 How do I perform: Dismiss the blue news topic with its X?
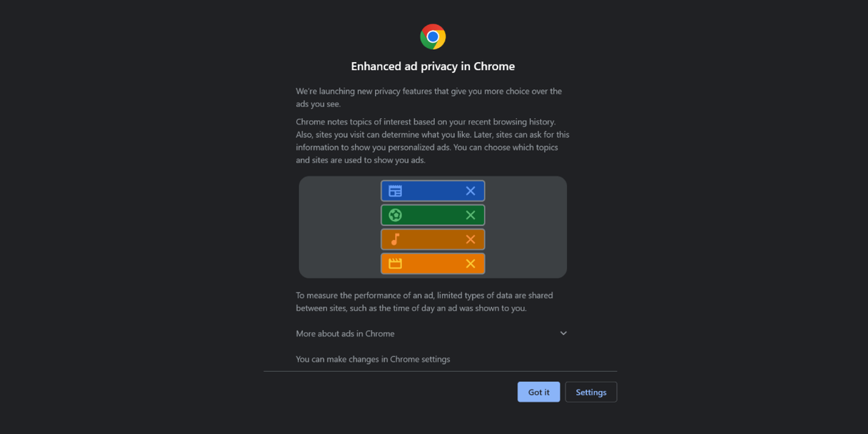[470, 190]
